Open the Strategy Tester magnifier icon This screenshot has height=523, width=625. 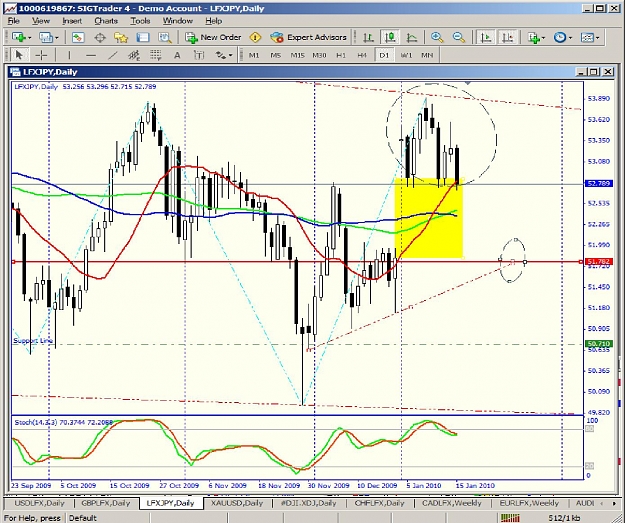click(165, 37)
